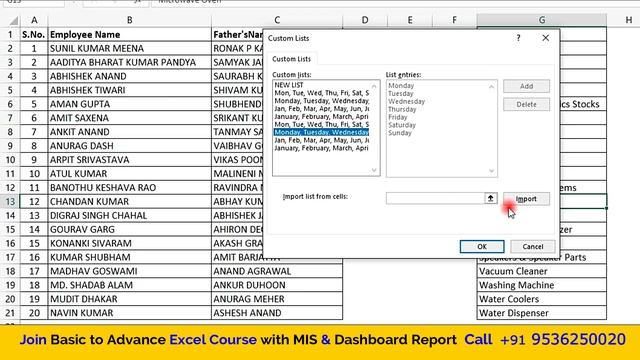Click cell AADITYA BHARAT KUMAR PANDYA
This screenshot has width=640, height=360.
coord(129,62)
